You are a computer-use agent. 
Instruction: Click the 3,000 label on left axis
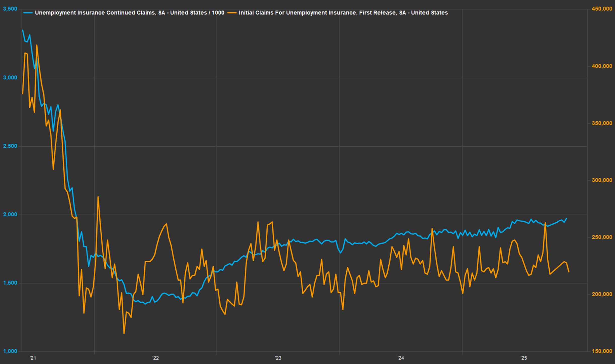pos(10,78)
